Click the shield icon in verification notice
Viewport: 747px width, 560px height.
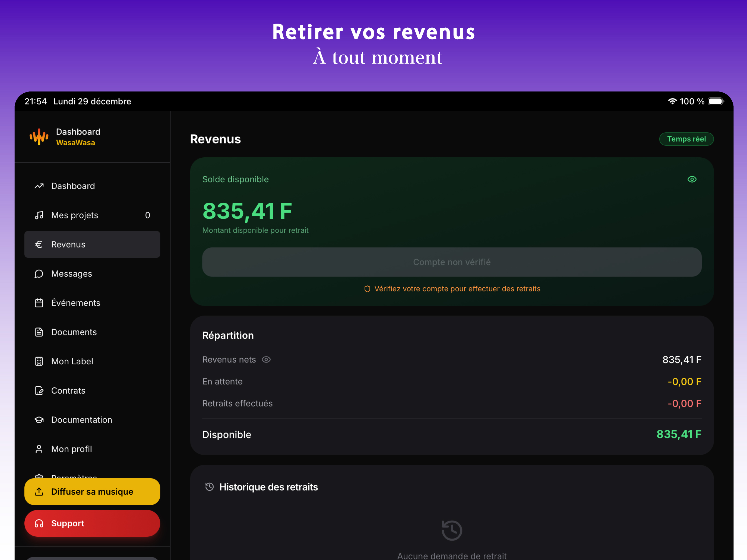click(368, 289)
